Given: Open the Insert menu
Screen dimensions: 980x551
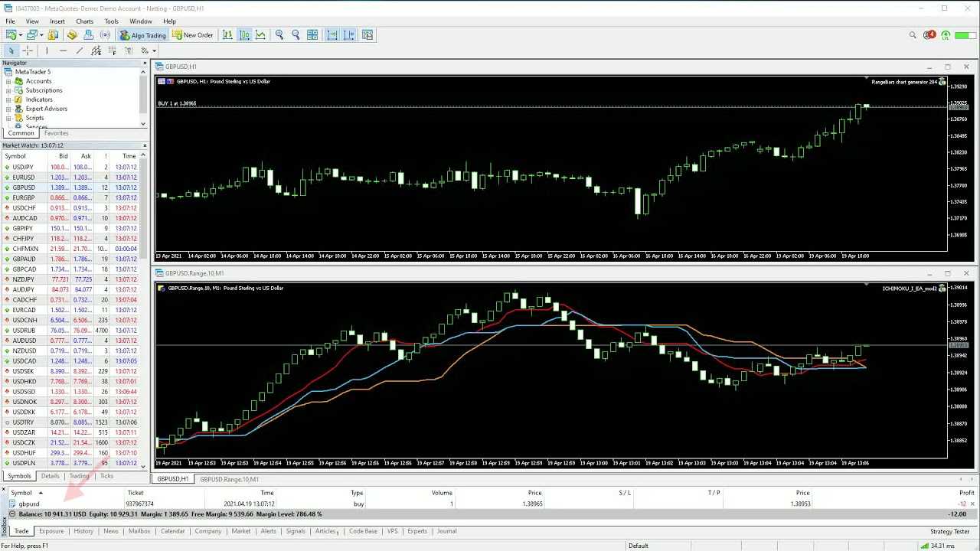Looking at the screenshot, I should point(57,21).
